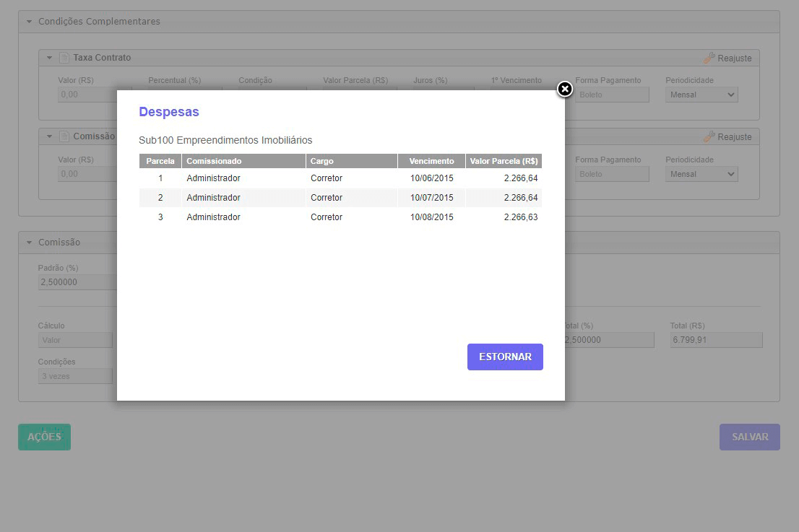Collapse the bottom Comissão panel containing Padrão (%)

tap(29, 243)
